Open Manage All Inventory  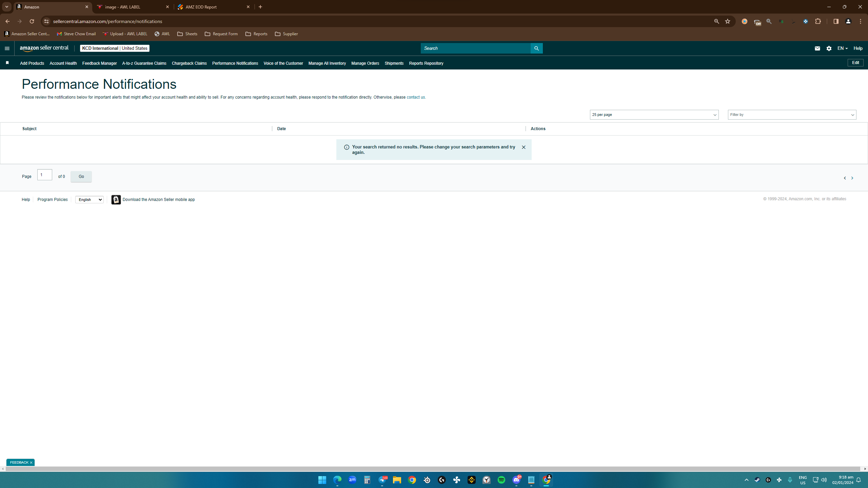click(x=327, y=63)
